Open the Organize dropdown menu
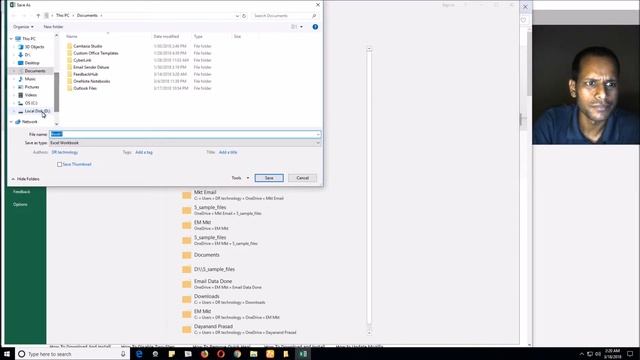Image resolution: width=640 pixels, height=360 pixels. (23, 27)
